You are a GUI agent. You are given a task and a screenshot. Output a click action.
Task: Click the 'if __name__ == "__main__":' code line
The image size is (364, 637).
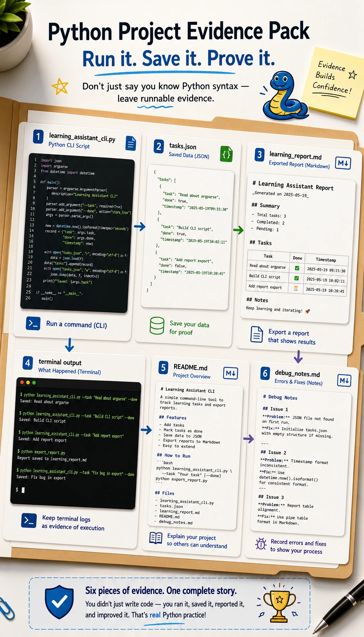(x=59, y=293)
